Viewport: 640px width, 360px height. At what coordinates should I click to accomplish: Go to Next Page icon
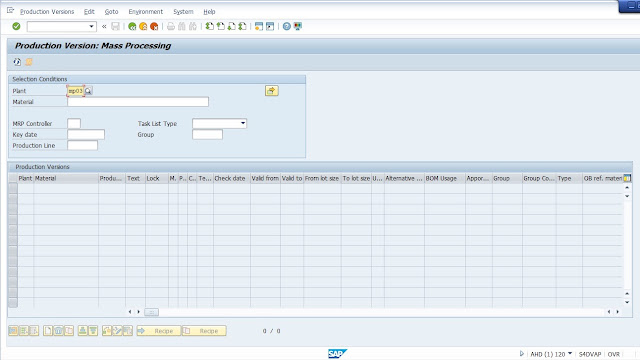pyautogui.click(x=231, y=27)
